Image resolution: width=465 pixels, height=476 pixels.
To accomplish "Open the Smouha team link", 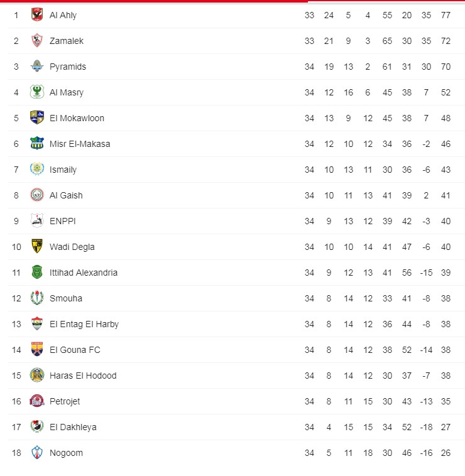I will [x=65, y=298].
